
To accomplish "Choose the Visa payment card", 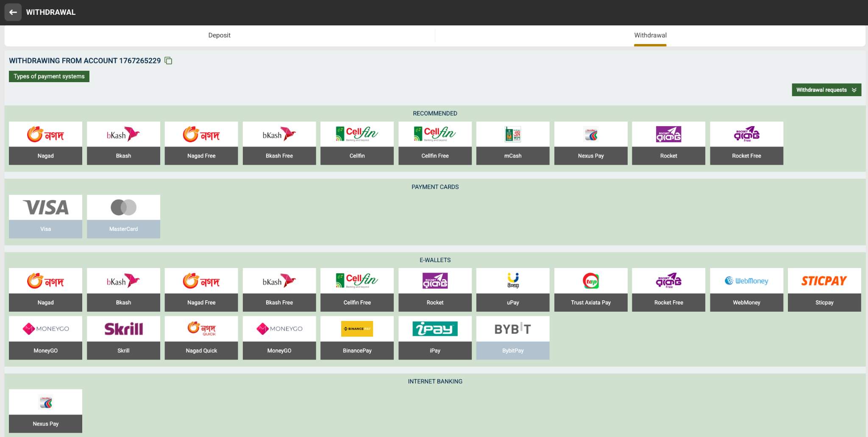I will [45, 216].
